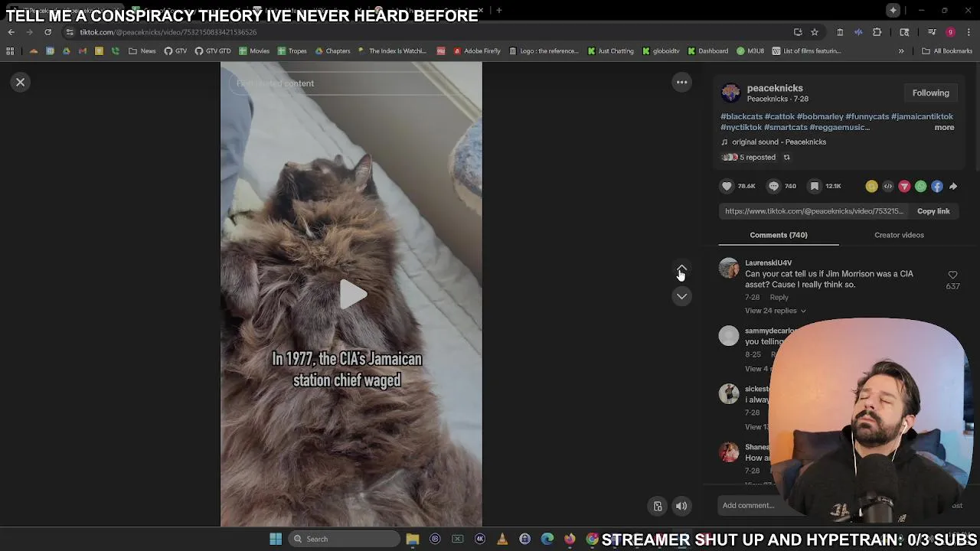The height and width of the screenshot is (551, 980).
Task: Reload the page with refresh icon
Action: [47, 32]
